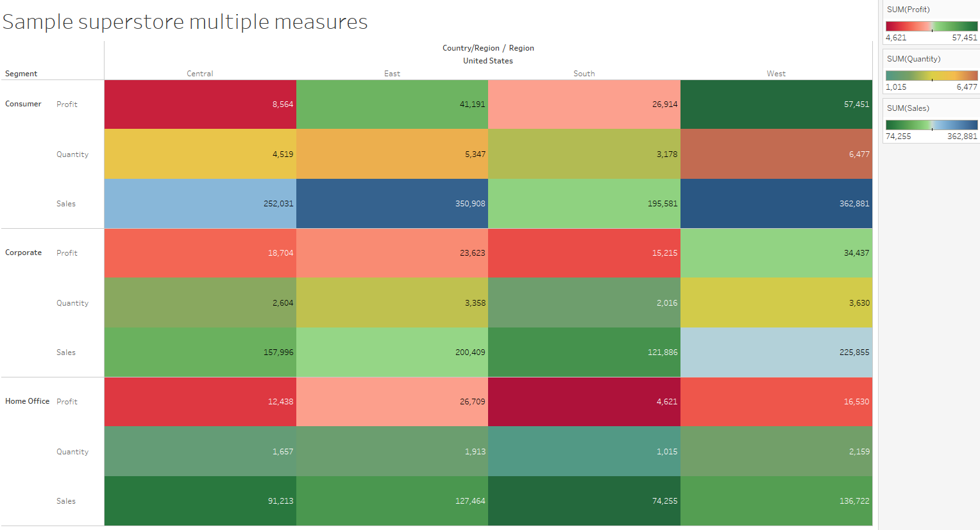
Task: Select Consumer East sales cell 350,908
Action: 392,204
